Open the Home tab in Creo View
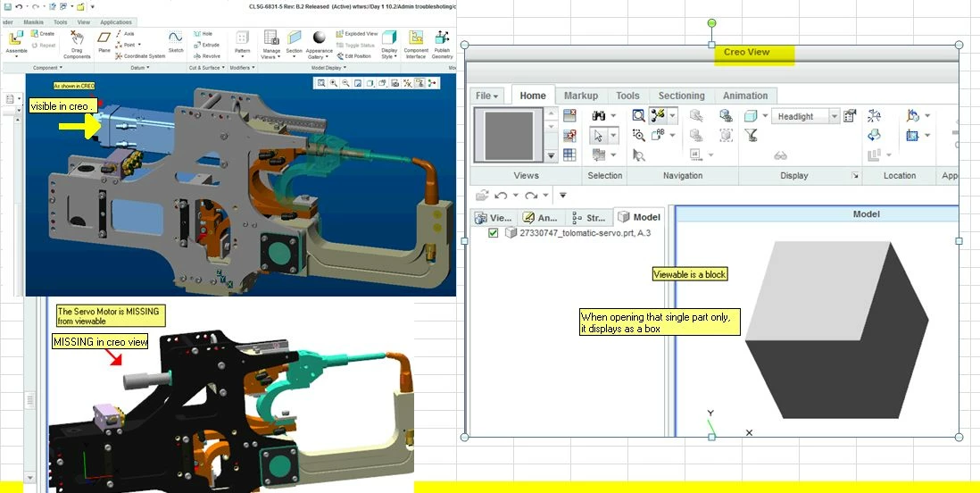980x493 pixels. tap(533, 96)
